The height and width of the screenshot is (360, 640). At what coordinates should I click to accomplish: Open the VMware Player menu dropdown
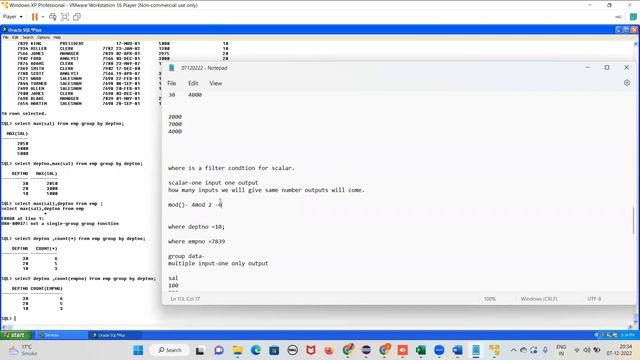(13, 17)
